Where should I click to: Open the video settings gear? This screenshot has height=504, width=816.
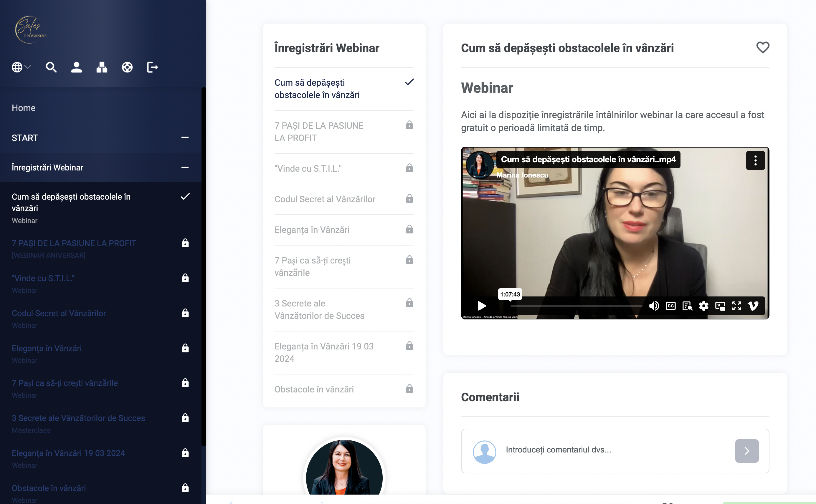[704, 306]
